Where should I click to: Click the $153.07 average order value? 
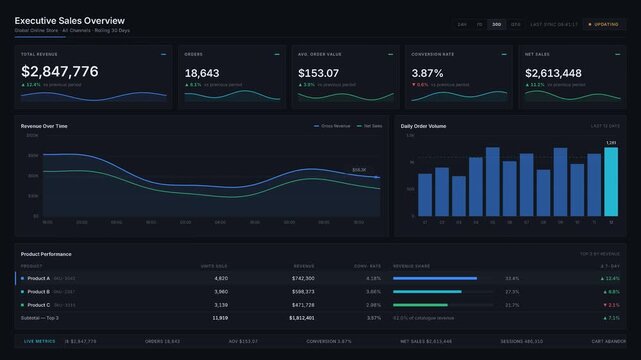[x=318, y=73]
